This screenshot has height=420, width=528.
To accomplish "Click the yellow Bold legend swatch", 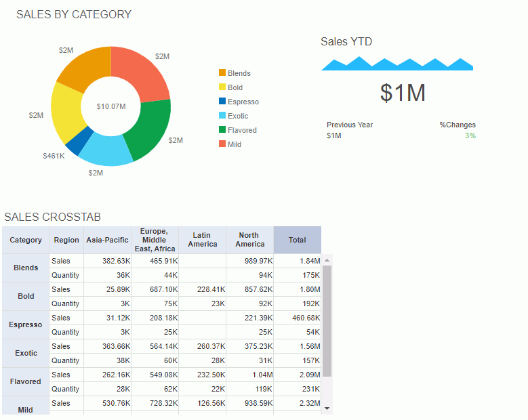I will pyautogui.click(x=222, y=87).
